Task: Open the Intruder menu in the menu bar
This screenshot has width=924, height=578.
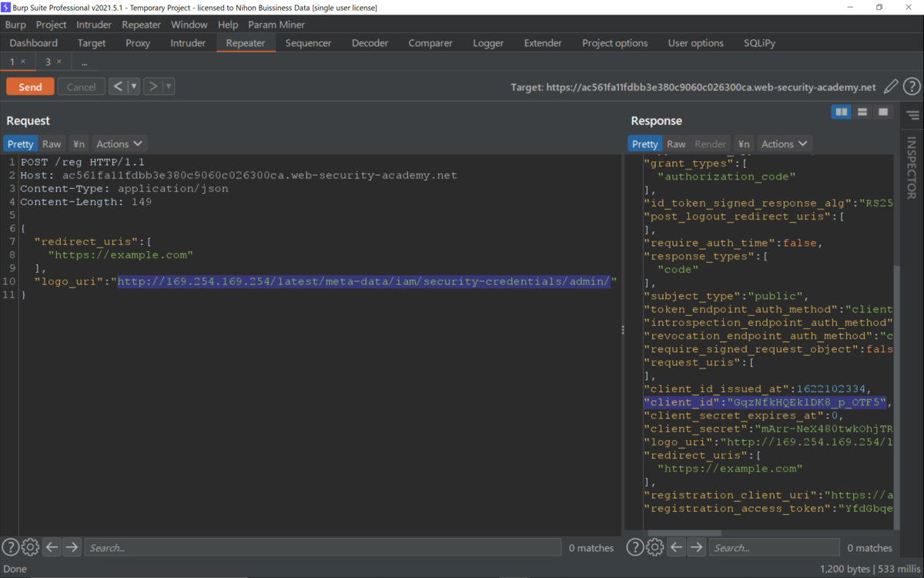Action: (94, 25)
